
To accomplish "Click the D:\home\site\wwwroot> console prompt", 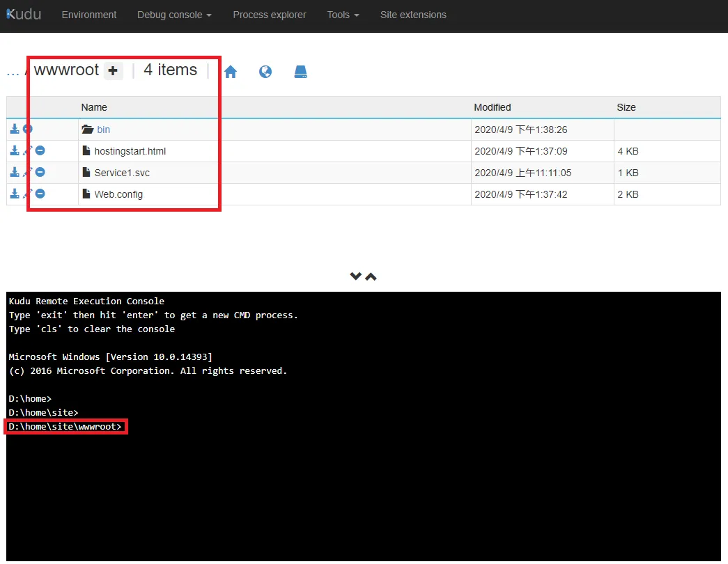I will click(65, 427).
